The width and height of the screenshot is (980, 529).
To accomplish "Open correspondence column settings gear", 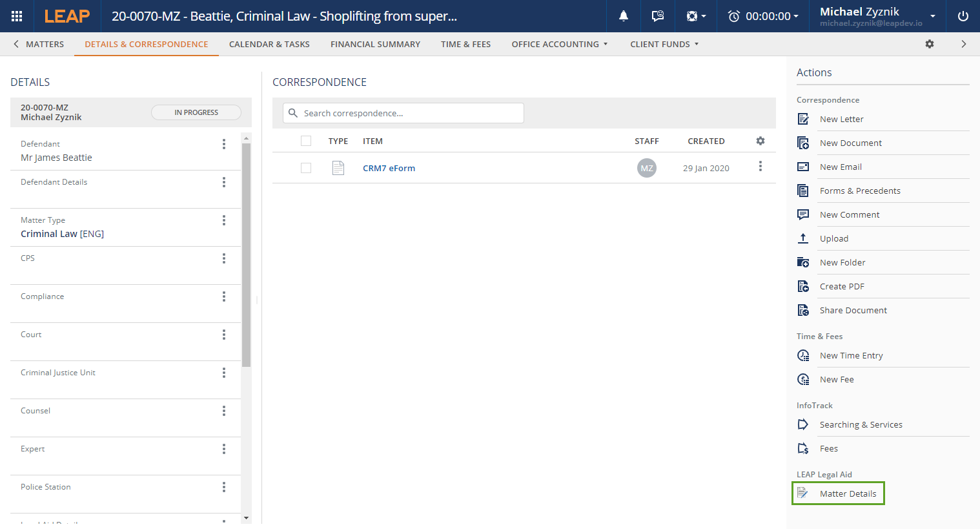I will 761,141.
